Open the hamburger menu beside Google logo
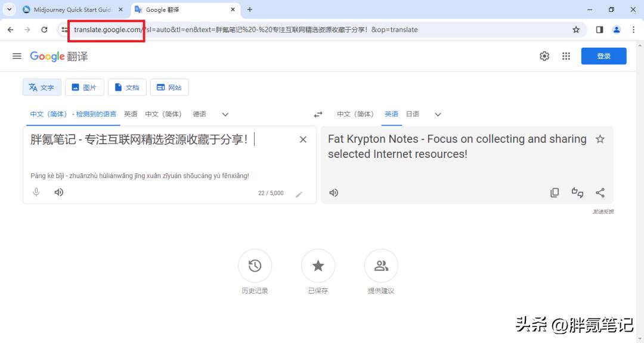Screen dimensions: 644x343 (x=16, y=55)
